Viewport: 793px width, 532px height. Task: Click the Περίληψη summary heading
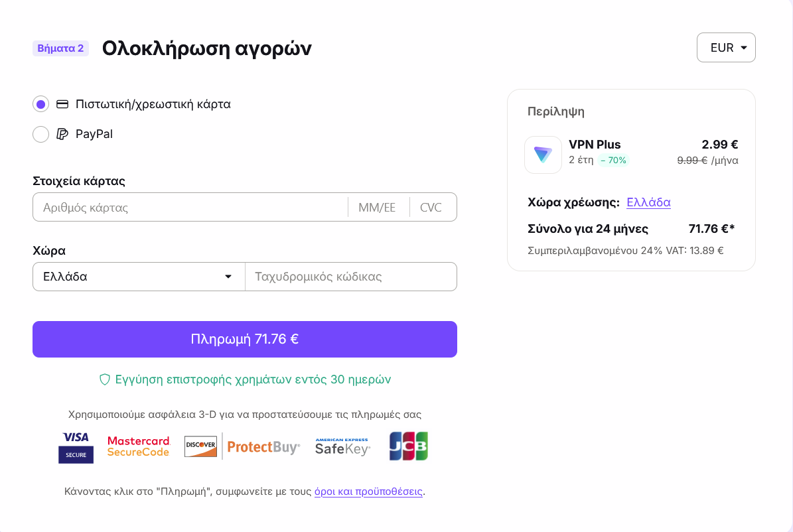pyautogui.click(x=556, y=111)
